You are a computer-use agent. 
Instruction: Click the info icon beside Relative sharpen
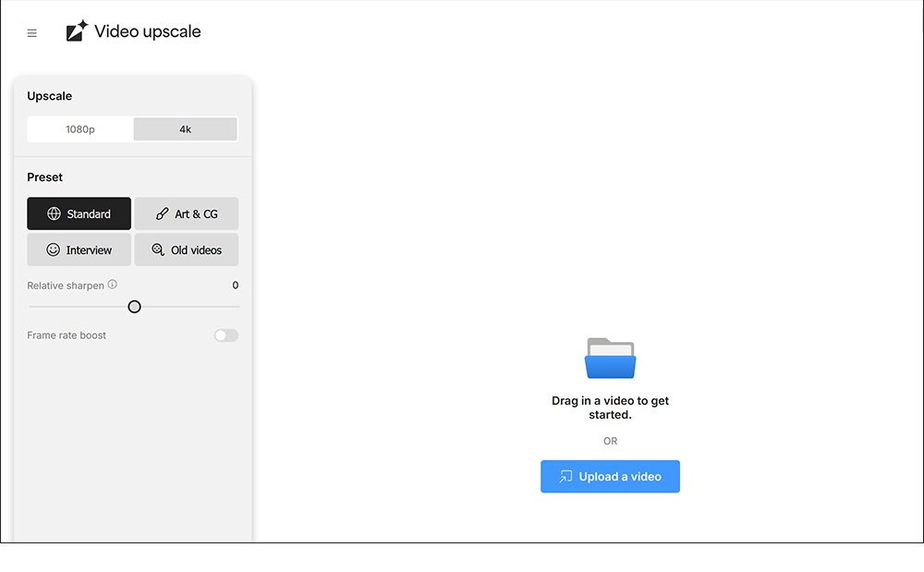coord(113,285)
